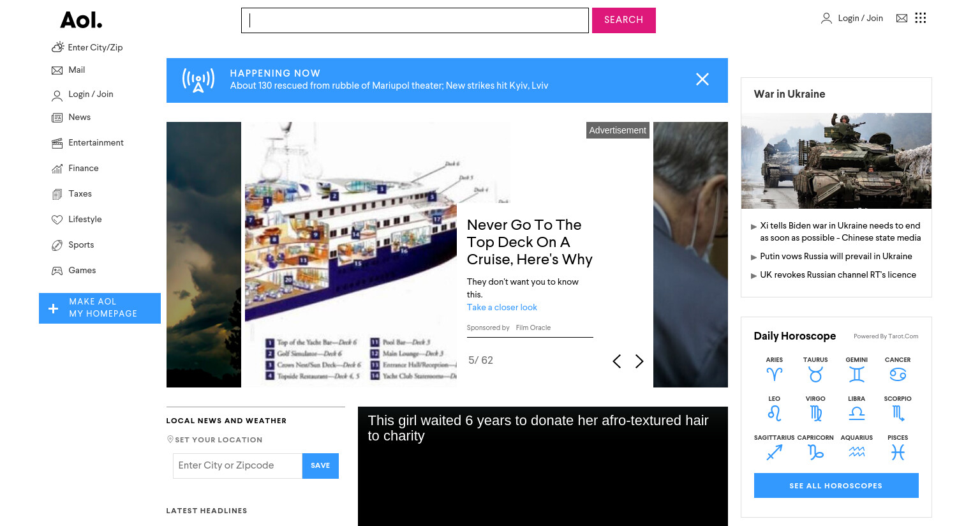Click the pink SEARCH button
The height and width of the screenshot is (526, 980).
pos(624,20)
